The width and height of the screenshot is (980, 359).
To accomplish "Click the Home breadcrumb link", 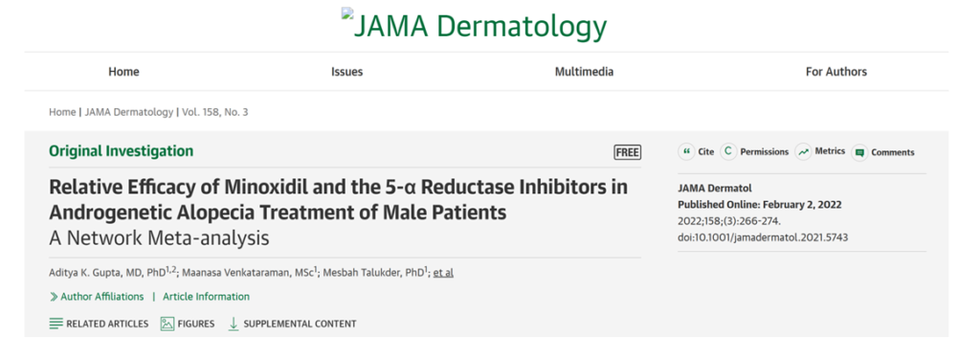I will coord(62,112).
